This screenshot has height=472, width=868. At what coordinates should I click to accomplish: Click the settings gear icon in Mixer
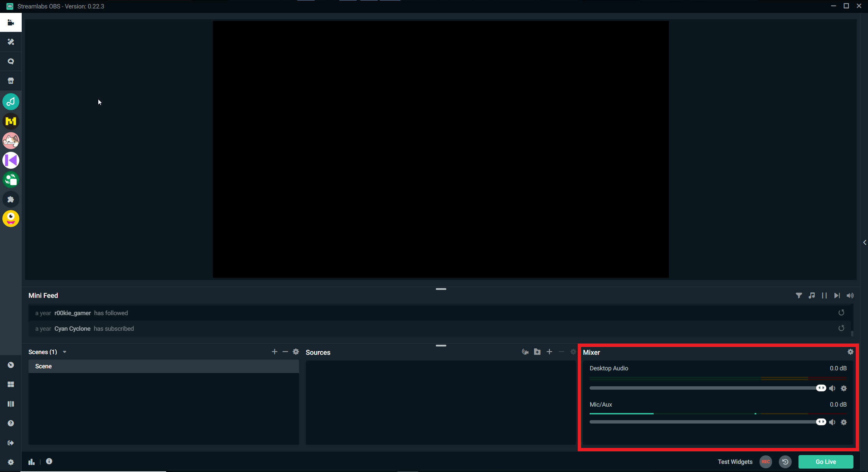pos(851,352)
